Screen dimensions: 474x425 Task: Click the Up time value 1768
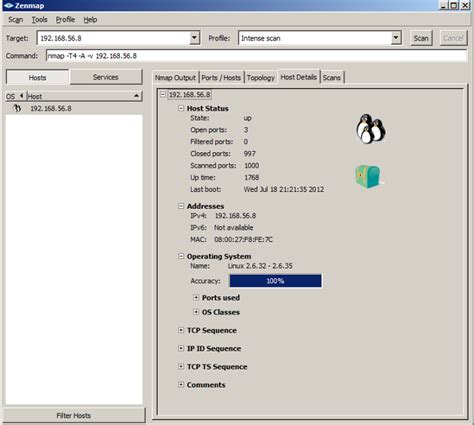(252, 177)
